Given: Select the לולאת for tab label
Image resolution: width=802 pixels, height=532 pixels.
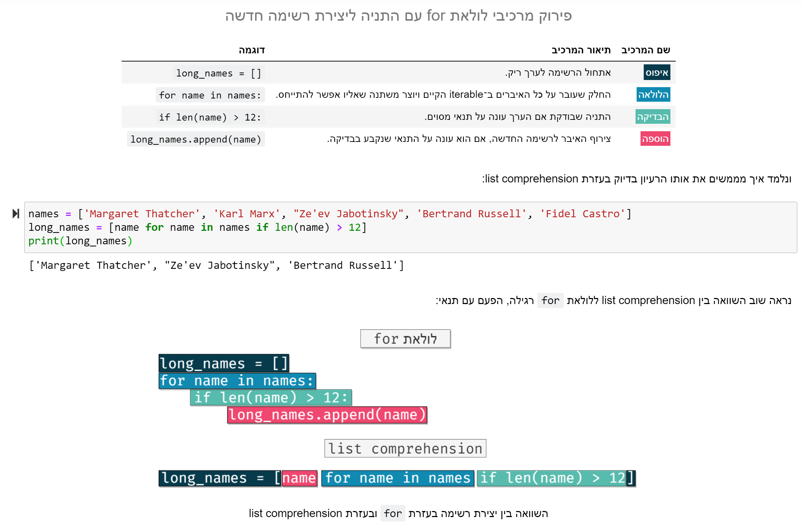Looking at the screenshot, I should 405,339.
